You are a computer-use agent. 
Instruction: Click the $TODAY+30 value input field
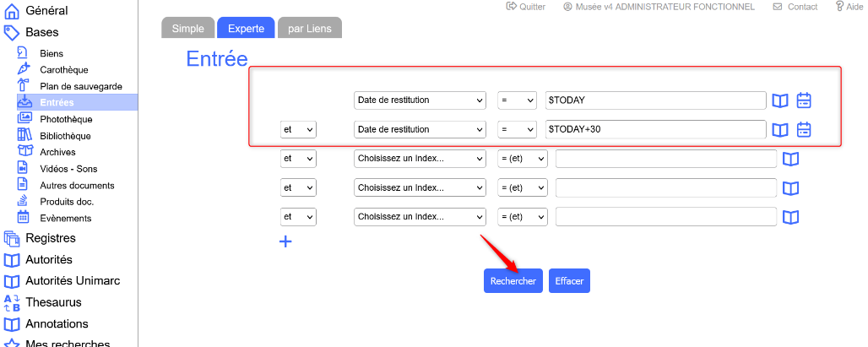tap(656, 129)
